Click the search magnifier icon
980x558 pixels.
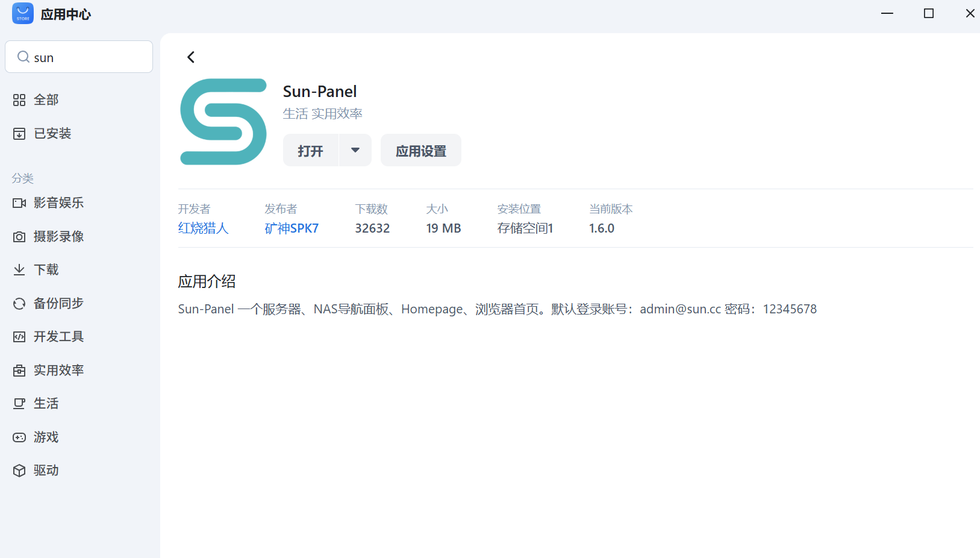click(x=23, y=57)
